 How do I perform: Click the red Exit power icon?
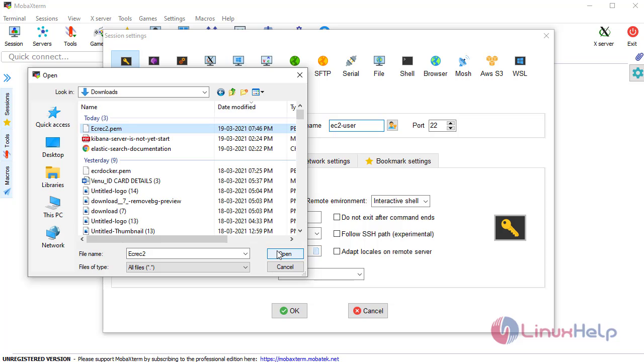click(632, 36)
